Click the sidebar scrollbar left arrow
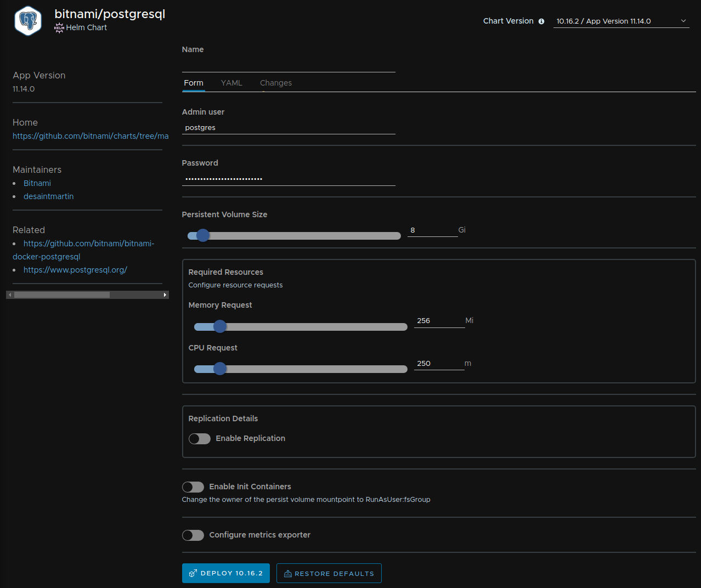The height and width of the screenshot is (588, 701). (10, 295)
